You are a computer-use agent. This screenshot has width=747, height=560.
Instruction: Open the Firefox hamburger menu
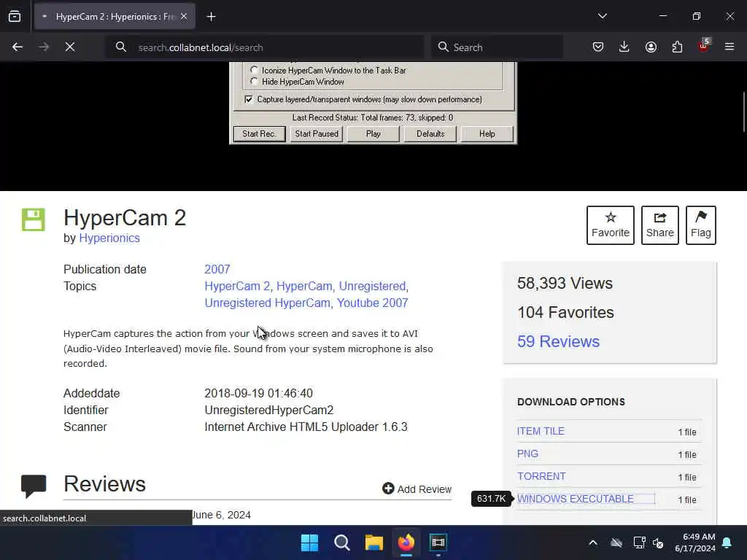pyautogui.click(x=729, y=47)
